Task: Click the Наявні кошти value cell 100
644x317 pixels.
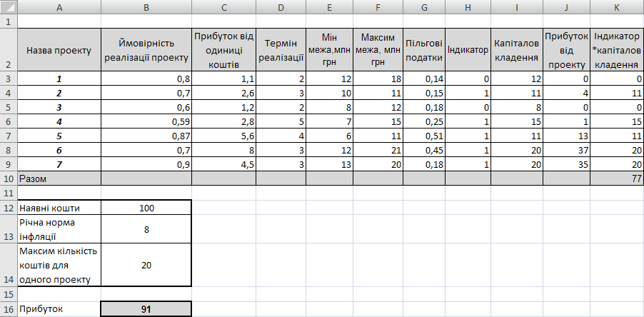Action: coord(146,208)
